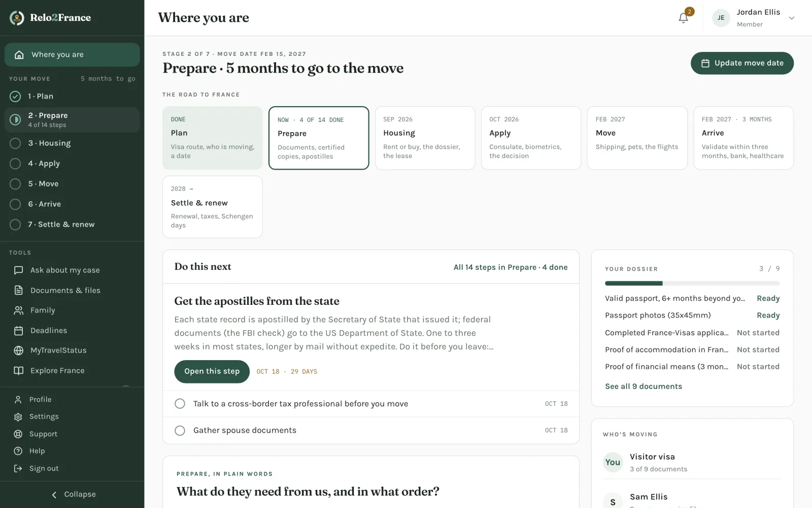Click the Sign out arrow icon

tap(18, 468)
